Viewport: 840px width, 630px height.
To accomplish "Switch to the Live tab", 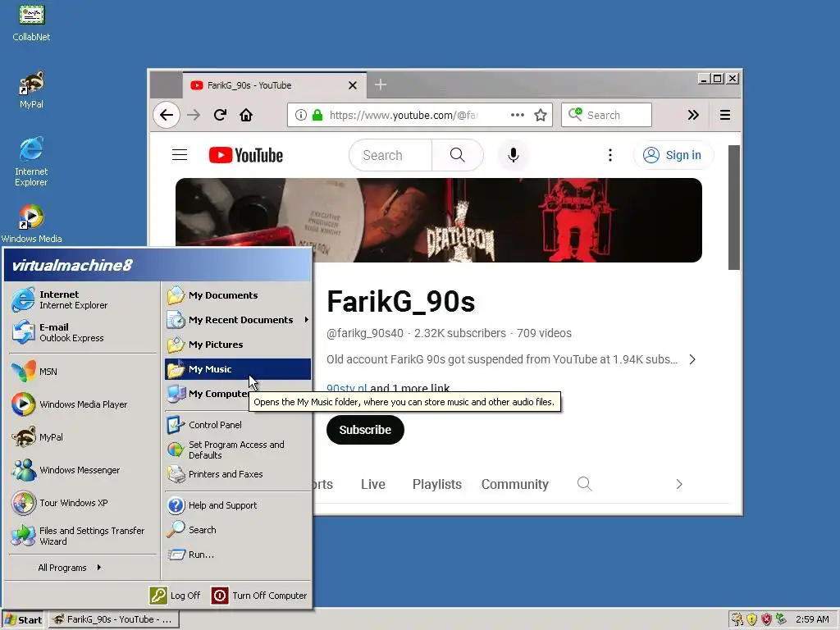I will 373,484.
